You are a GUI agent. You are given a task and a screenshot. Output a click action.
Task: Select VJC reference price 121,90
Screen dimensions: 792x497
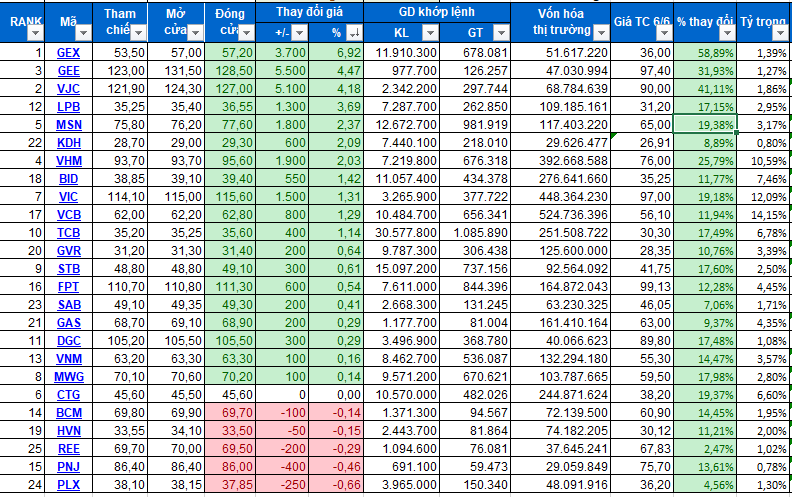point(120,89)
